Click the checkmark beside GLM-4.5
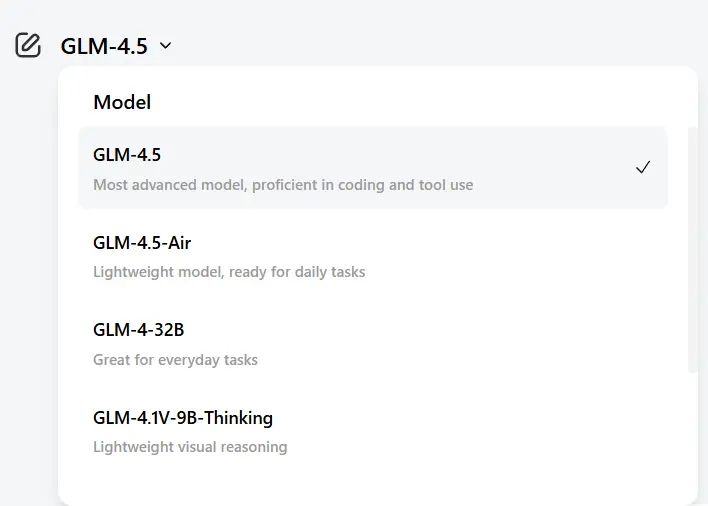The height and width of the screenshot is (506, 708). tap(643, 167)
